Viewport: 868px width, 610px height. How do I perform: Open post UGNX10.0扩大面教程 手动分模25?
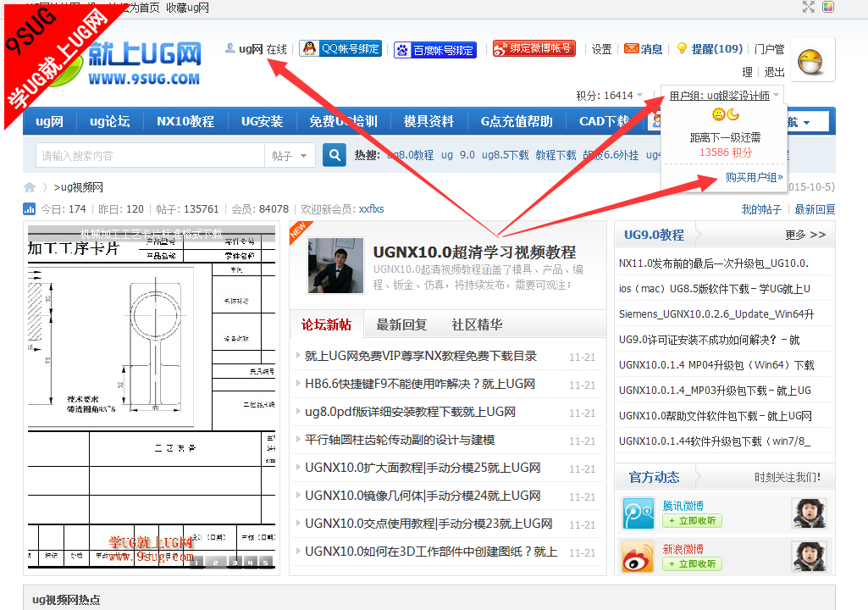click(x=422, y=468)
